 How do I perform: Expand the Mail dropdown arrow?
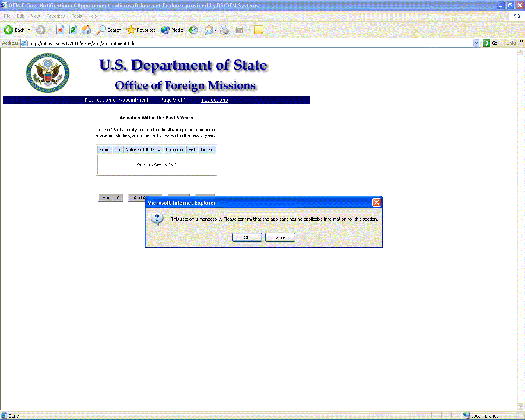click(x=216, y=30)
